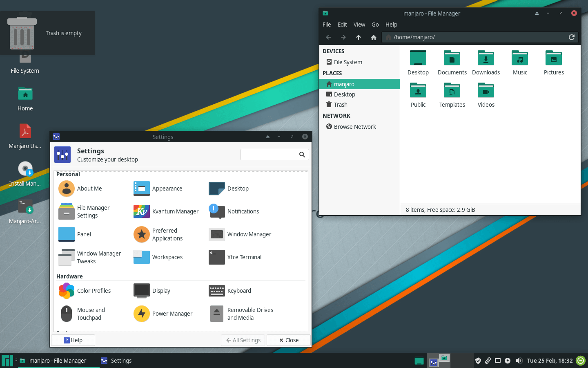Open the clipboard manager tray icon
Screen dimensions: 588x368
[488, 360]
